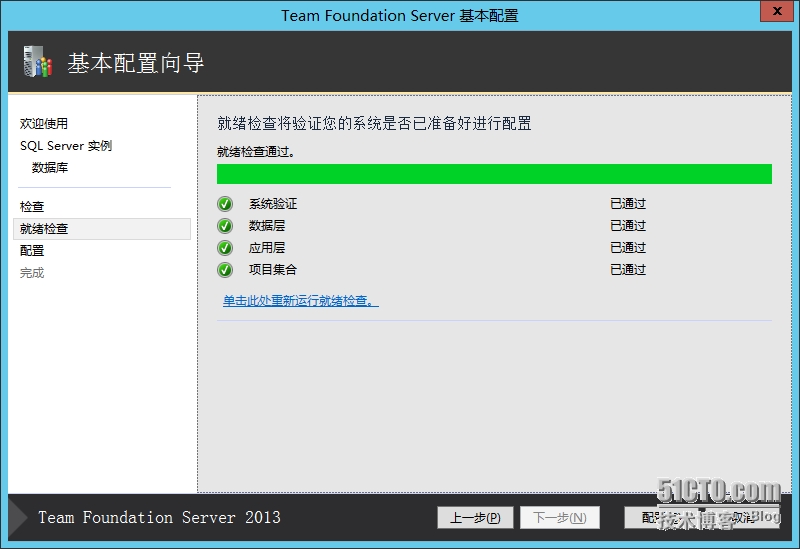Click the 项目集合 check row label
The width and height of the screenshot is (800, 549).
[273, 270]
